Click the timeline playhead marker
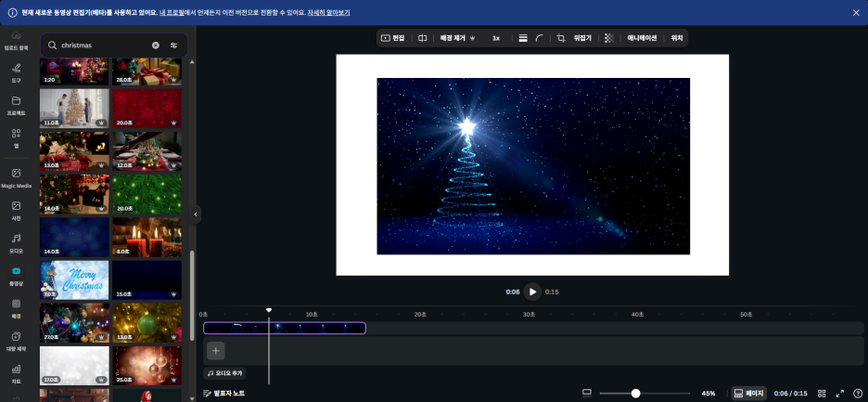868x402 pixels. point(269,310)
